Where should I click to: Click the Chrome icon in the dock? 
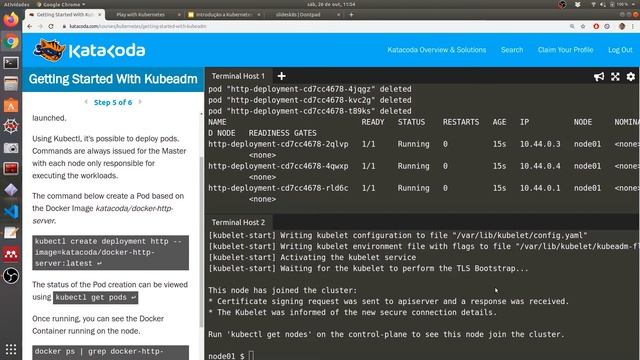[11, 41]
